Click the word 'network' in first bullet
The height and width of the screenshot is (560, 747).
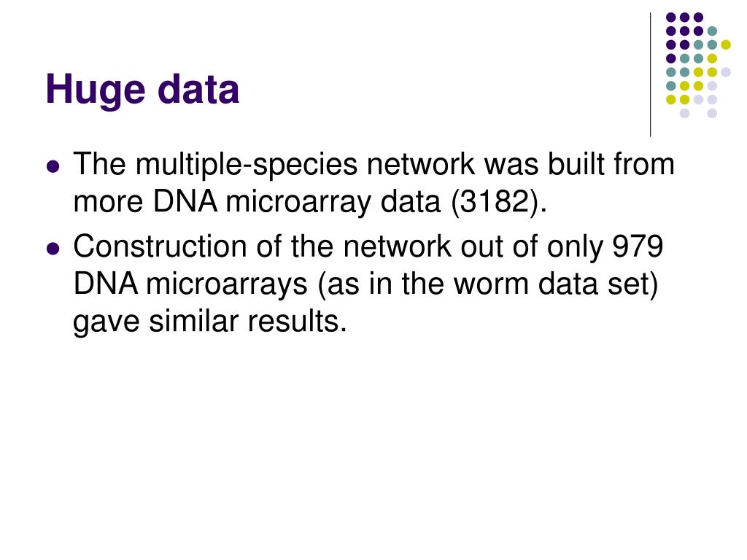[x=421, y=164]
